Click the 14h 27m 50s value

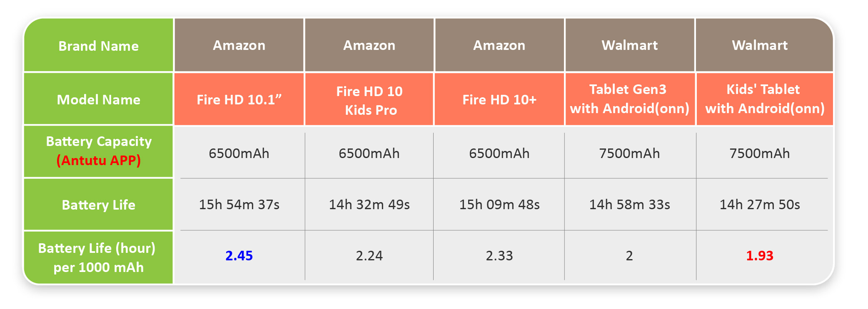pos(760,205)
